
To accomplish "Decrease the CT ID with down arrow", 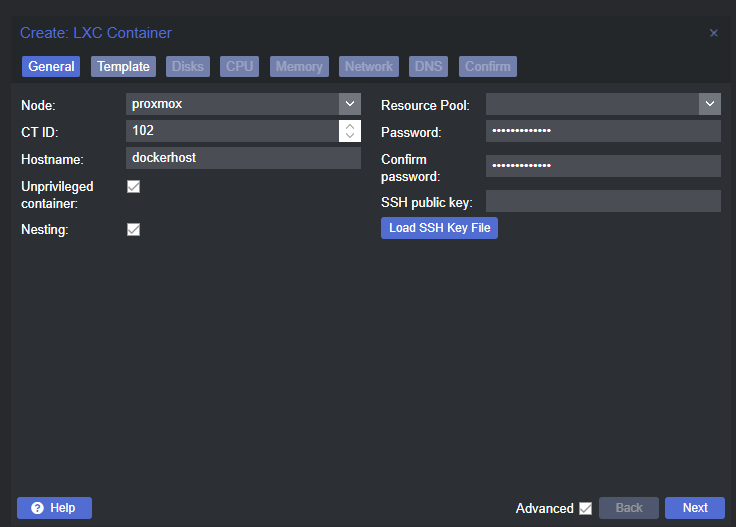I will [x=350, y=136].
